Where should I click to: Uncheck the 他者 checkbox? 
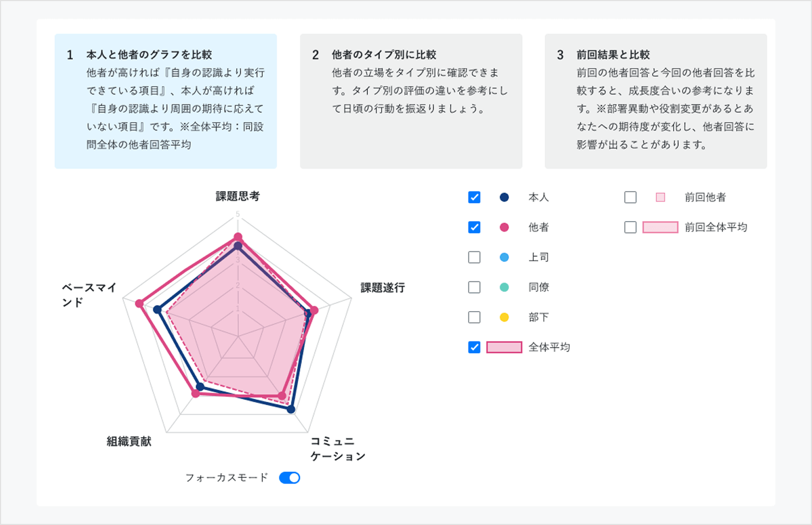[474, 227]
